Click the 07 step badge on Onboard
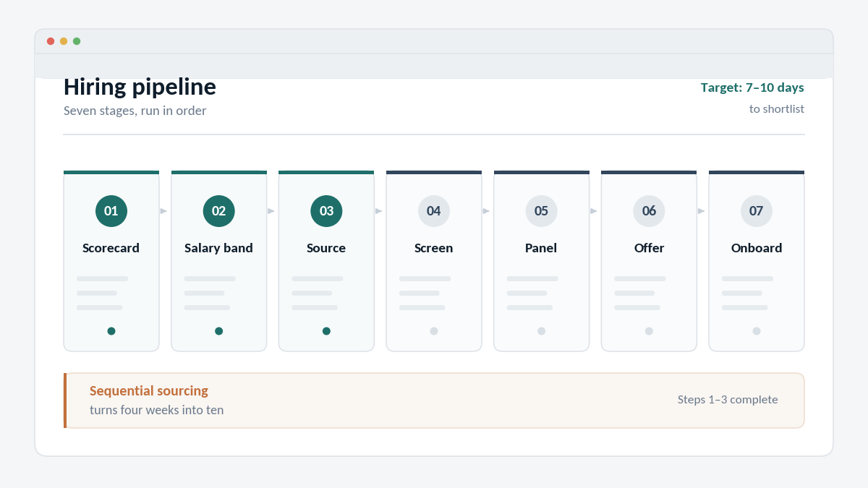Image resolution: width=868 pixels, height=488 pixels. [x=757, y=211]
